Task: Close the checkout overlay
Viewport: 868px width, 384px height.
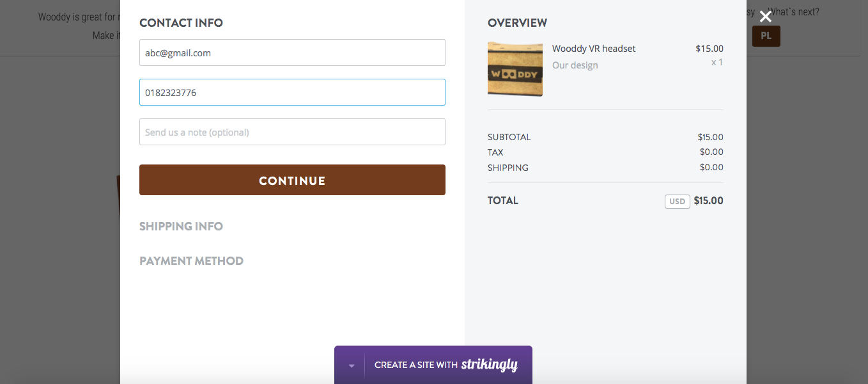Action: point(765,16)
